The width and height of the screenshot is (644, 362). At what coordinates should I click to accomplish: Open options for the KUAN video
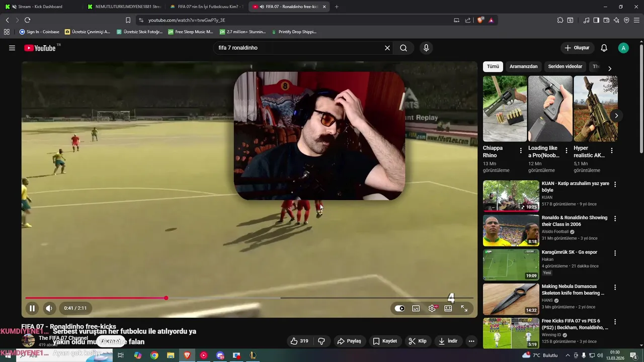pyautogui.click(x=615, y=184)
